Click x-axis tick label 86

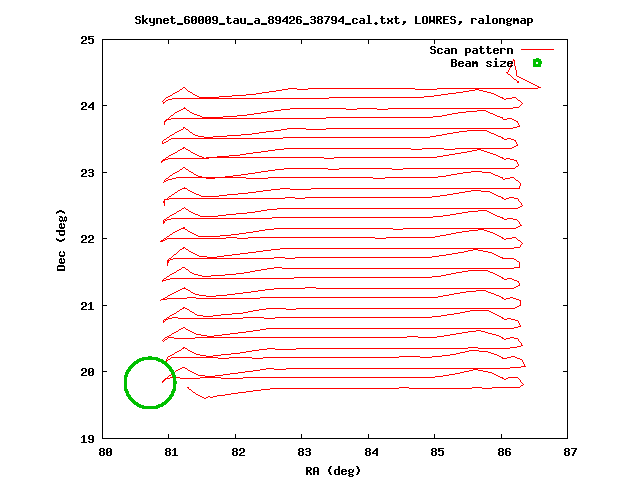click(504, 452)
